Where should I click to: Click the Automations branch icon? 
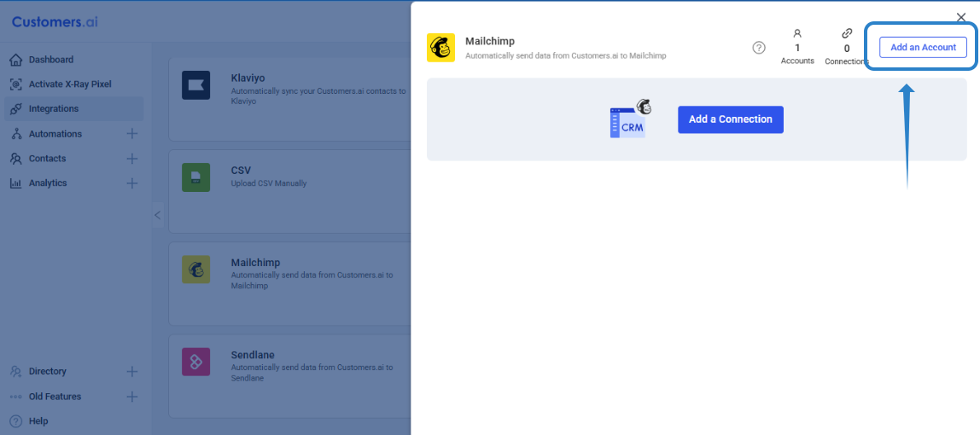[x=16, y=134]
